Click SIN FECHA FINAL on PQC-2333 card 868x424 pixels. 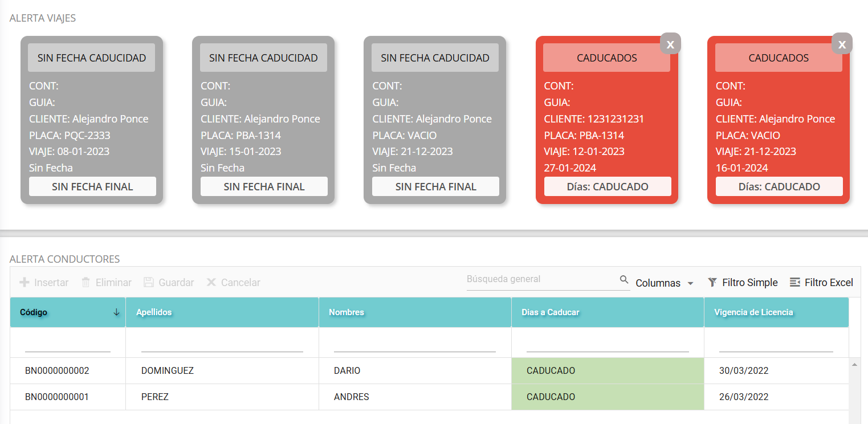point(92,187)
